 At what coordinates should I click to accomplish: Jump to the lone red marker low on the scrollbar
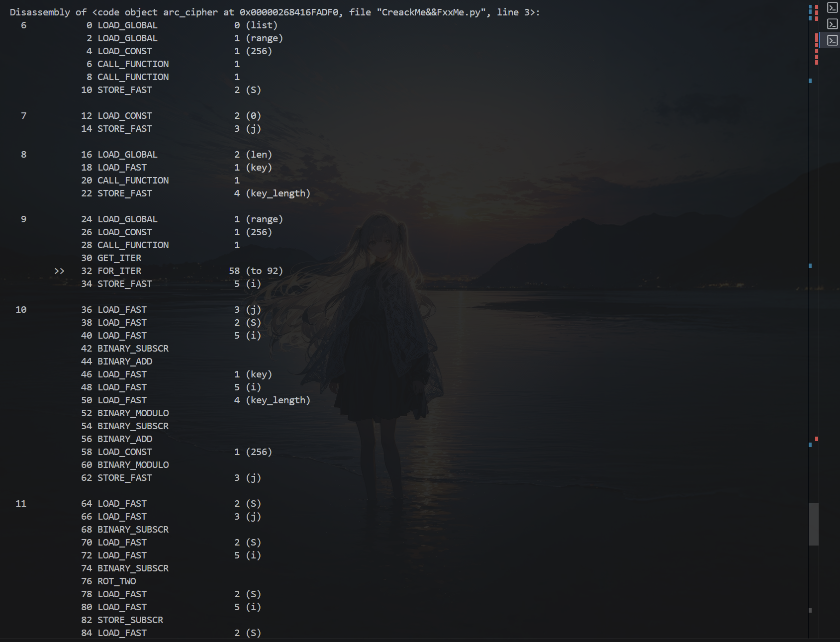(816, 439)
